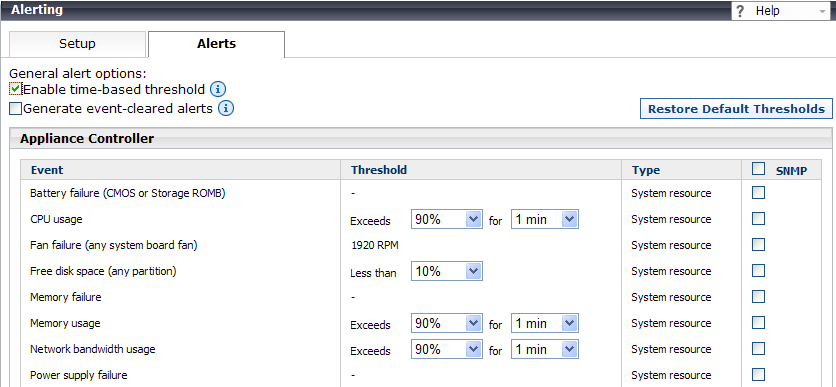Image resolution: width=836 pixels, height=387 pixels.
Task: Click the Type column header
Action: [x=646, y=171]
